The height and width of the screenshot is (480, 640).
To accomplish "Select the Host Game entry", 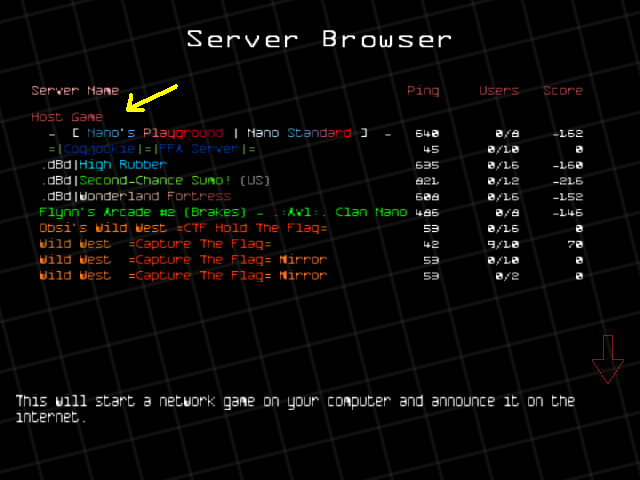I will click(x=66, y=117).
